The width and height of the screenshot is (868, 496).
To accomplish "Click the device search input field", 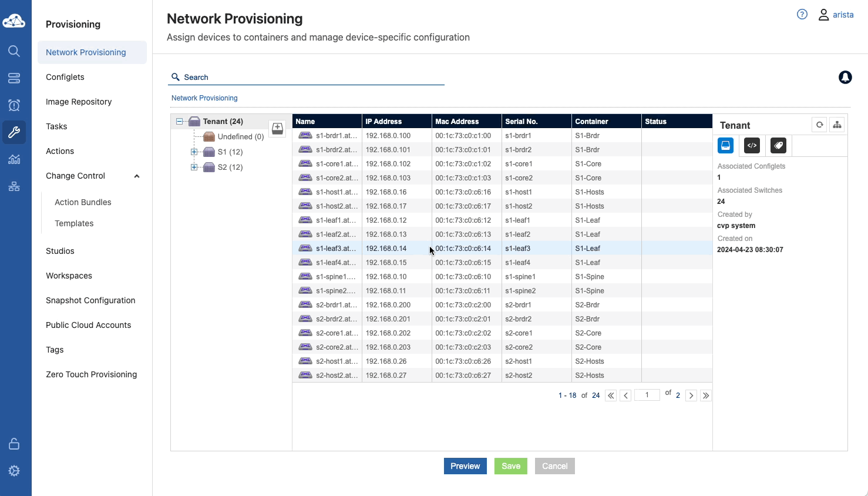I will 311,77.
